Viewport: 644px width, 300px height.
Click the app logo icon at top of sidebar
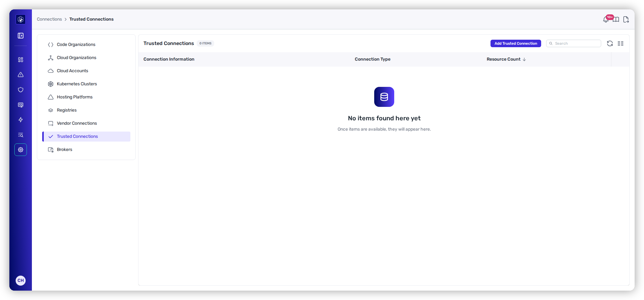pyautogui.click(x=21, y=19)
